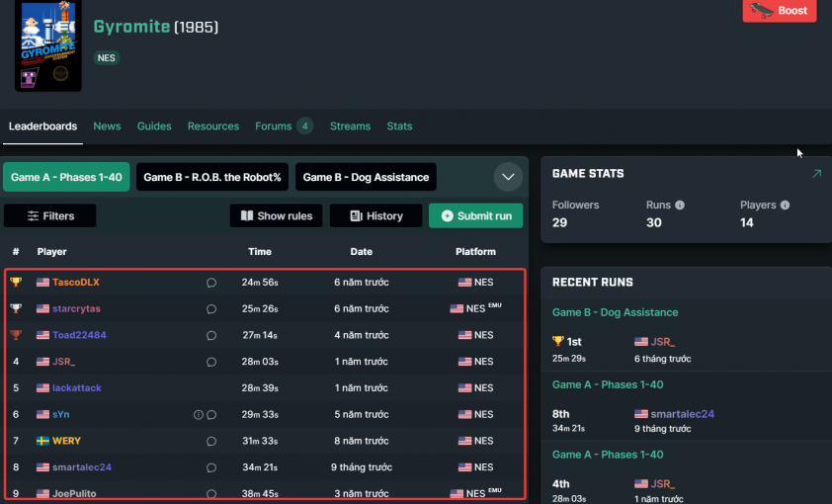Image resolution: width=832 pixels, height=504 pixels.
Task: Open full game stats arrow icon
Action: pos(816,174)
